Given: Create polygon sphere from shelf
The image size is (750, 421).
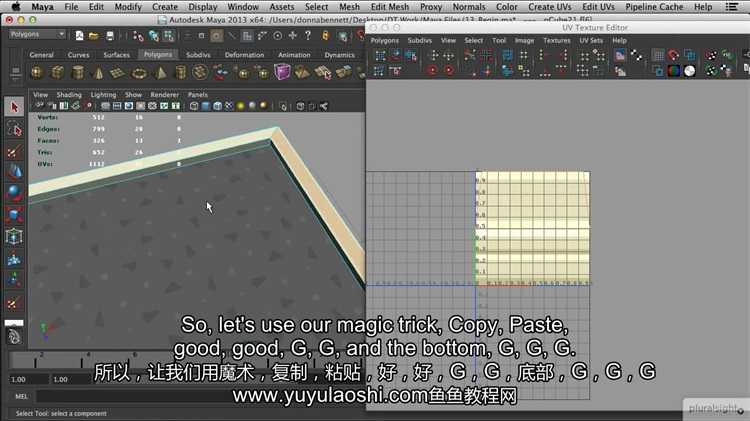Looking at the screenshot, I should pos(37,73).
